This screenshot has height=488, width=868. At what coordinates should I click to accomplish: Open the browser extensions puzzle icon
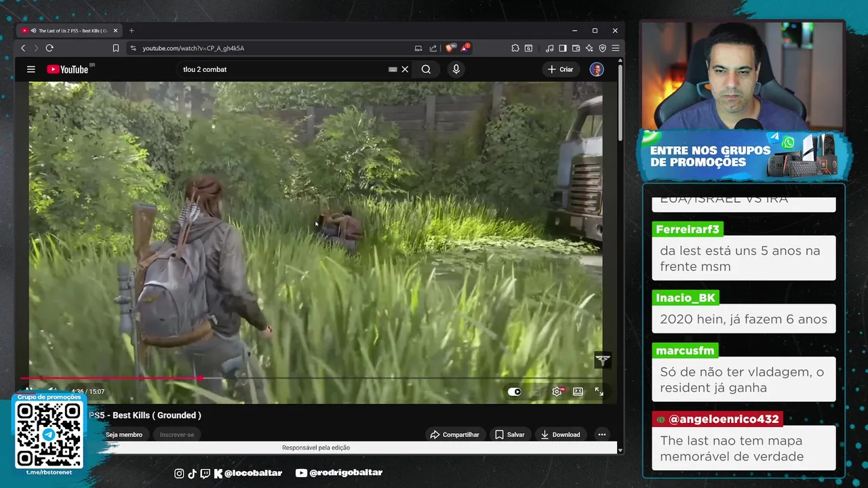(x=515, y=48)
